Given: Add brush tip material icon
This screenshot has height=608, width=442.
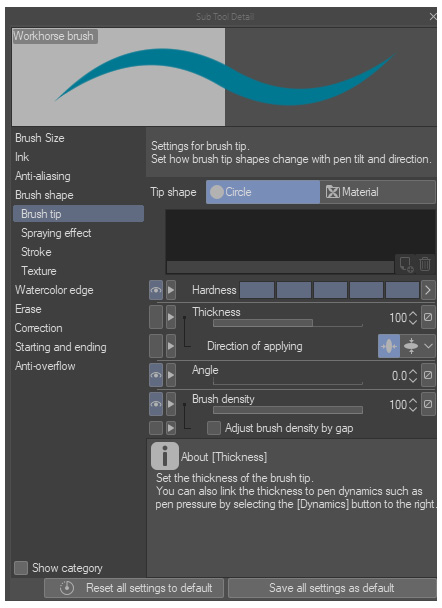Looking at the screenshot, I should pos(406,264).
